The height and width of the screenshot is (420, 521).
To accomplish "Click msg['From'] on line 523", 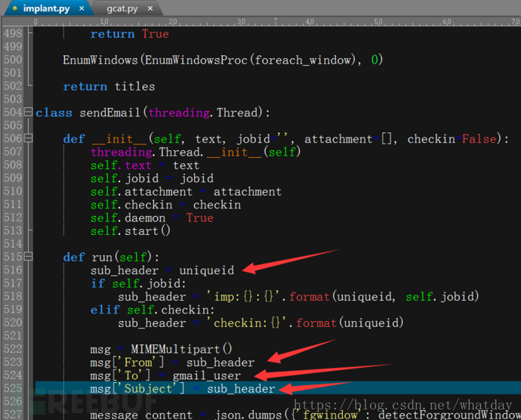I will click(x=127, y=363).
